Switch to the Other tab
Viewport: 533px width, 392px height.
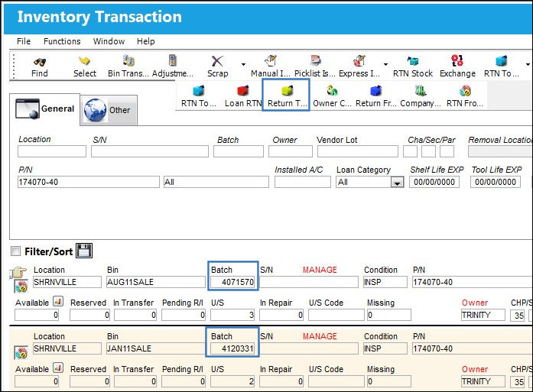pos(109,110)
